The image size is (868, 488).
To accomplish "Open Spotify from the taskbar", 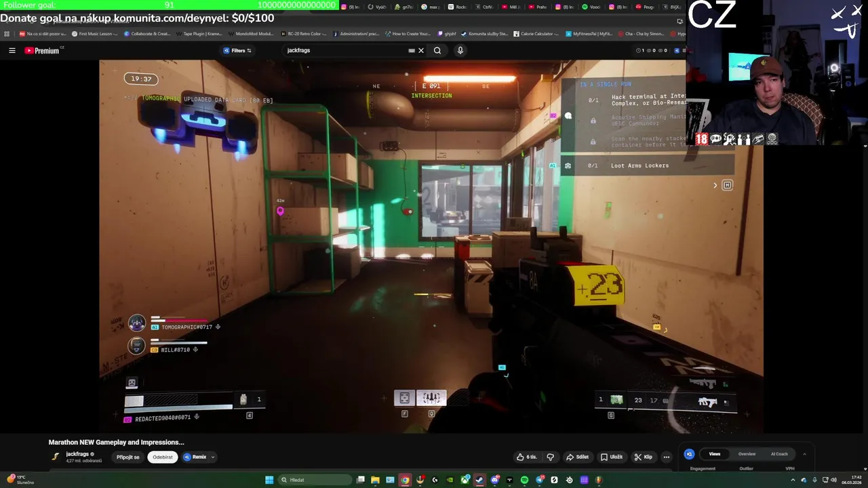I will [x=524, y=480].
